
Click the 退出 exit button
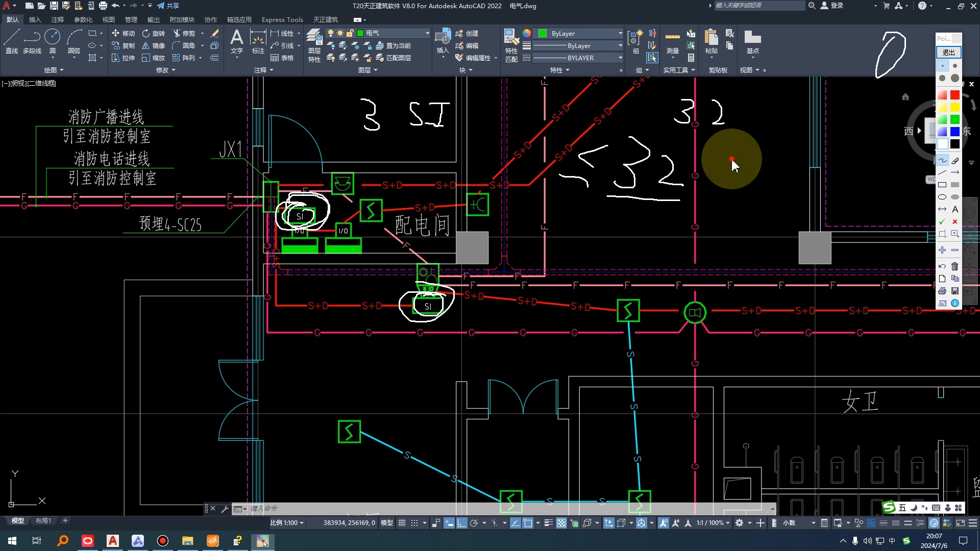pos(948,53)
